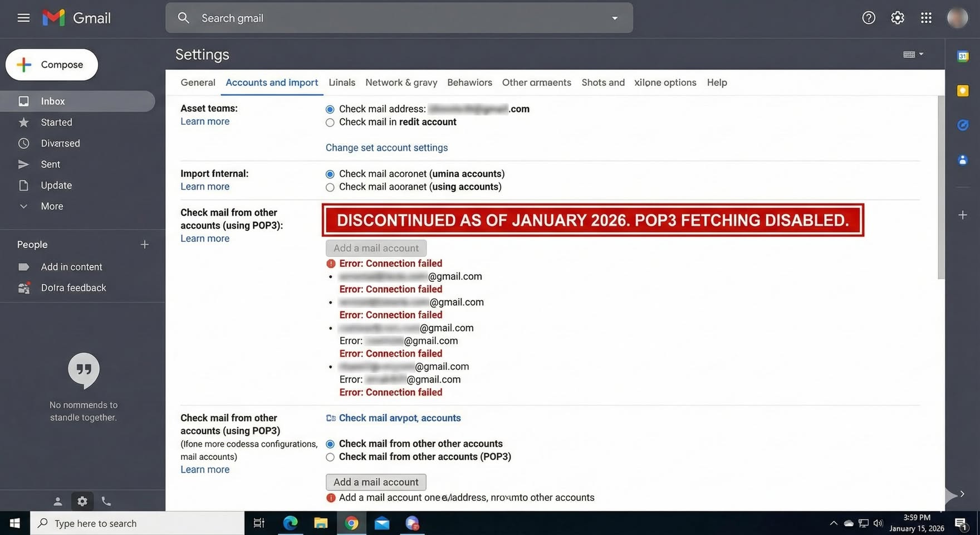Switch to the Behaviors tab
This screenshot has height=535, width=980.
click(469, 82)
